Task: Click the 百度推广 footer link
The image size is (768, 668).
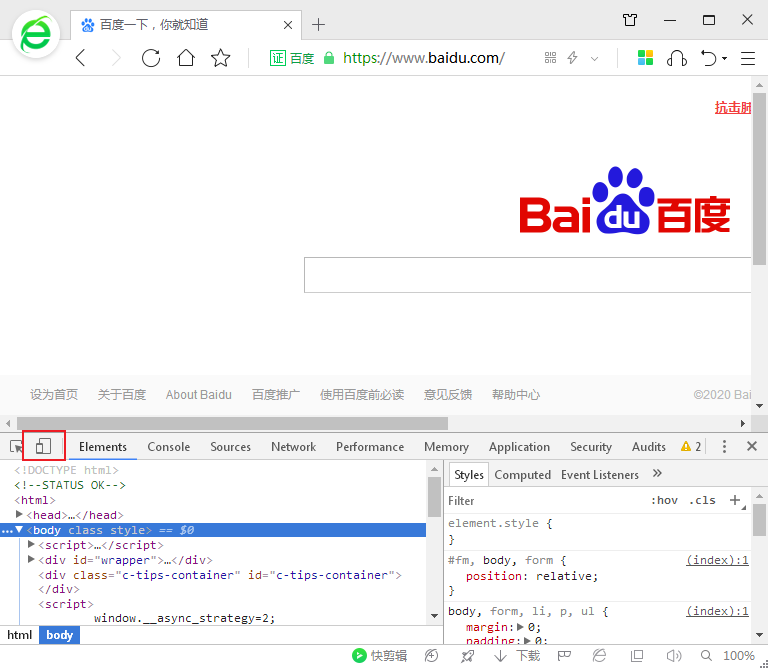Action: click(276, 395)
